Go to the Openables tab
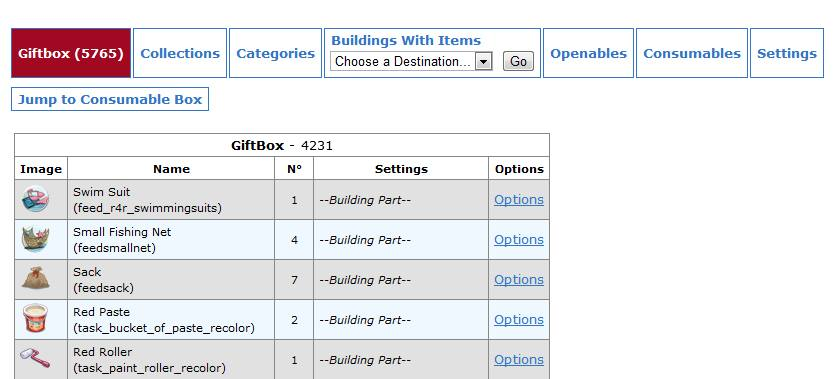The height and width of the screenshot is (379, 835). 588,53
